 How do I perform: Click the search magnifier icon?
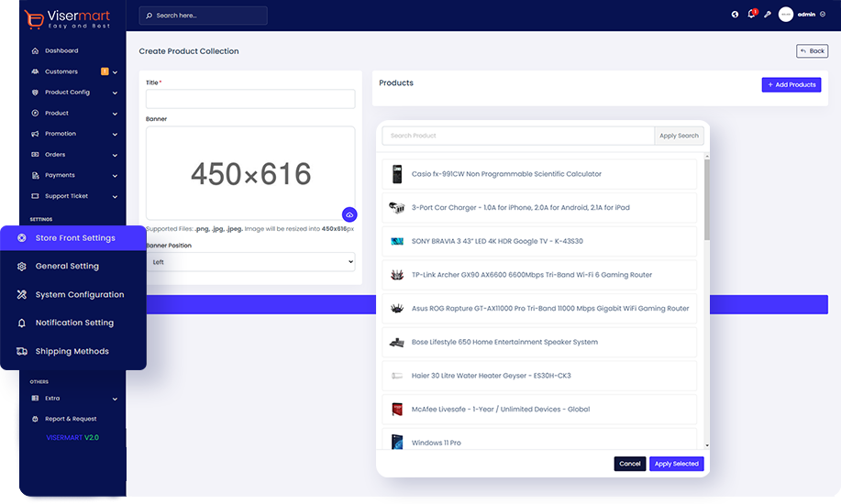149,16
